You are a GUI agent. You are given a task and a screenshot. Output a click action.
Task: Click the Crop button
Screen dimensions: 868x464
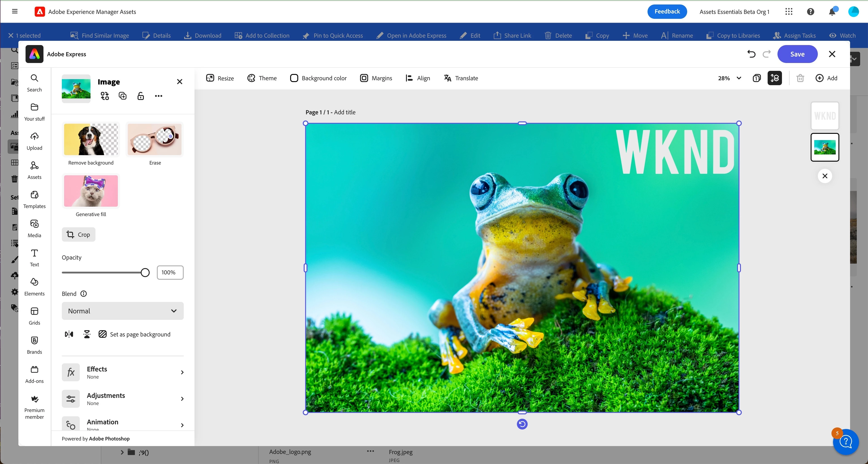pyautogui.click(x=78, y=234)
